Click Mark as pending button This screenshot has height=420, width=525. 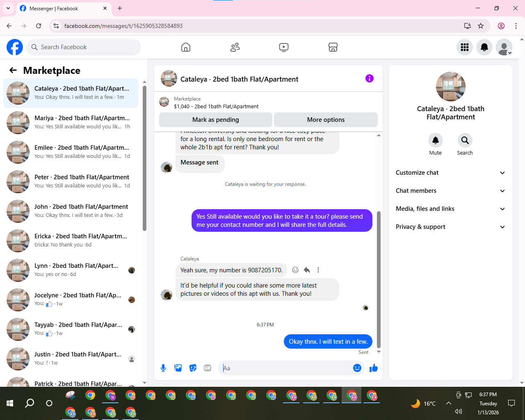(x=216, y=120)
